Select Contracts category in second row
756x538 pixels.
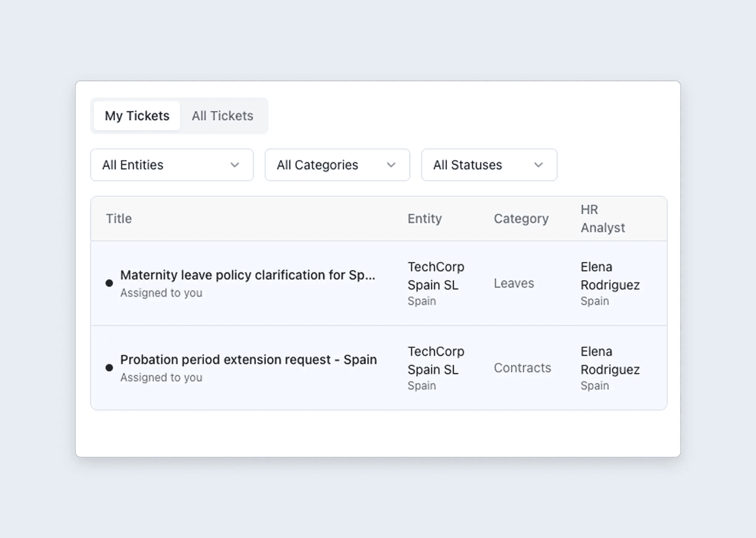click(x=522, y=368)
